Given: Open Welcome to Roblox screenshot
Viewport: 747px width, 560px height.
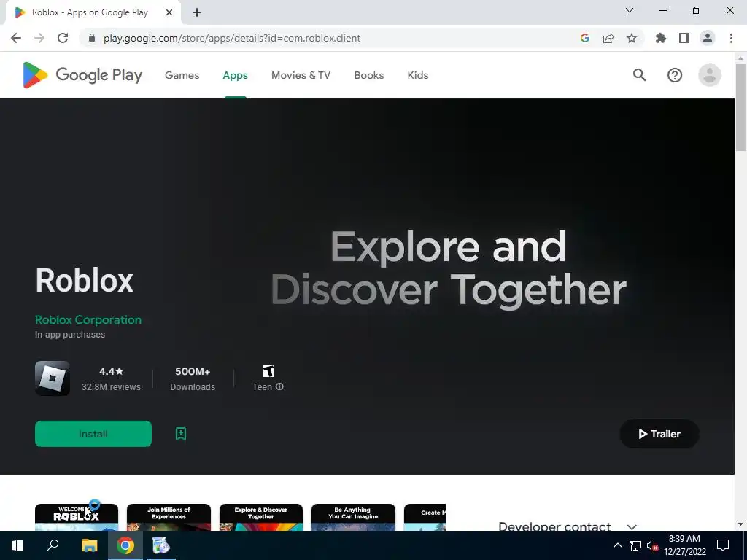Looking at the screenshot, I should coord(76,517).
